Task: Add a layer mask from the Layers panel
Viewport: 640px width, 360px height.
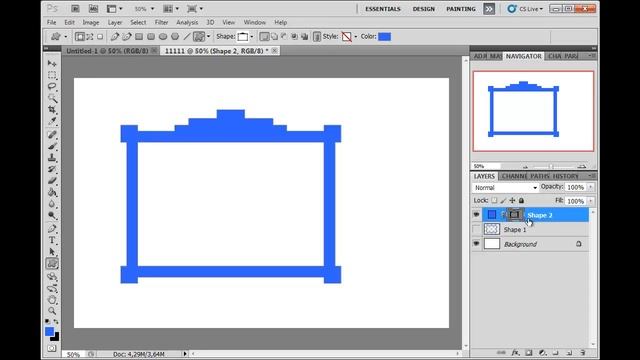Action: (x=529, y=353)
